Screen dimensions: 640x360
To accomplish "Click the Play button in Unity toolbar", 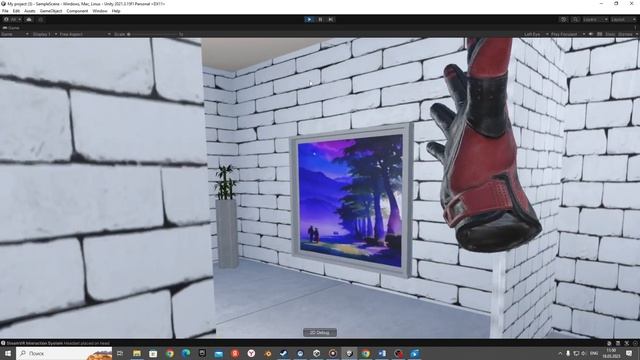I will tap(309, 19).
